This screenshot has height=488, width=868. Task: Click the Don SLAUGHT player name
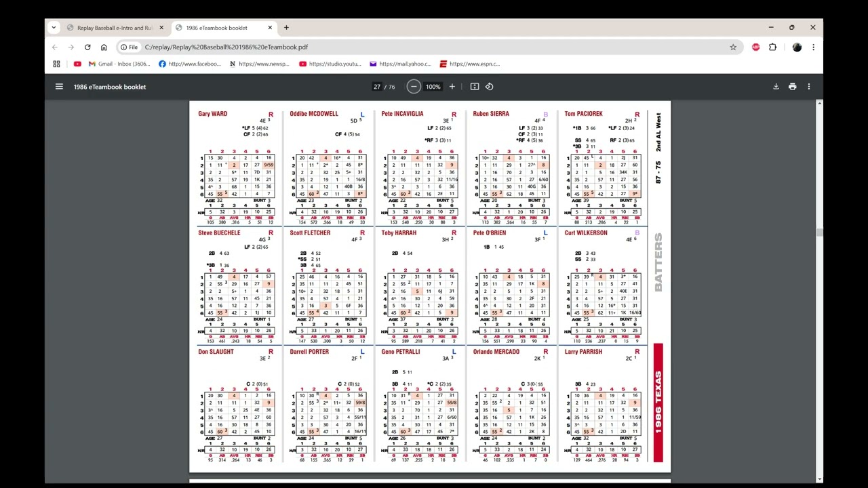point(216,352)
